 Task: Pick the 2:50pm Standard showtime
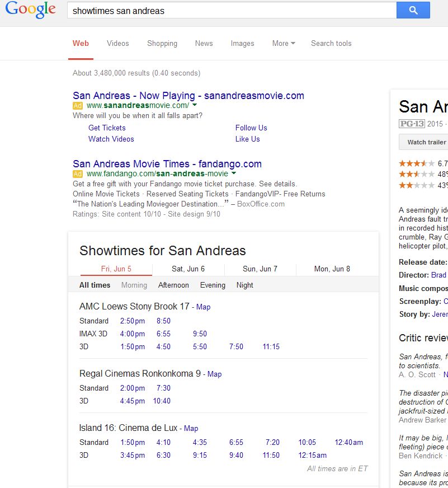tap(133, 321)
